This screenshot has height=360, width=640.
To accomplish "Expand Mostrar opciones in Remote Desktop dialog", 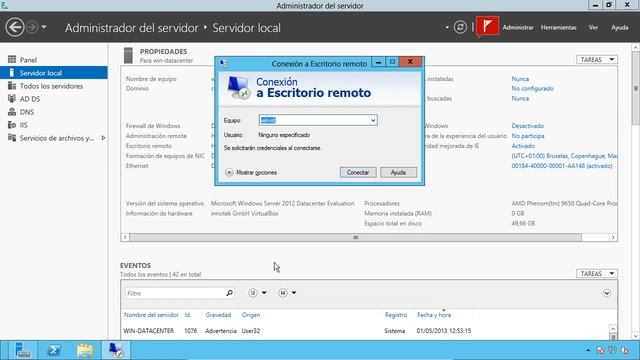I will point(251,173).
